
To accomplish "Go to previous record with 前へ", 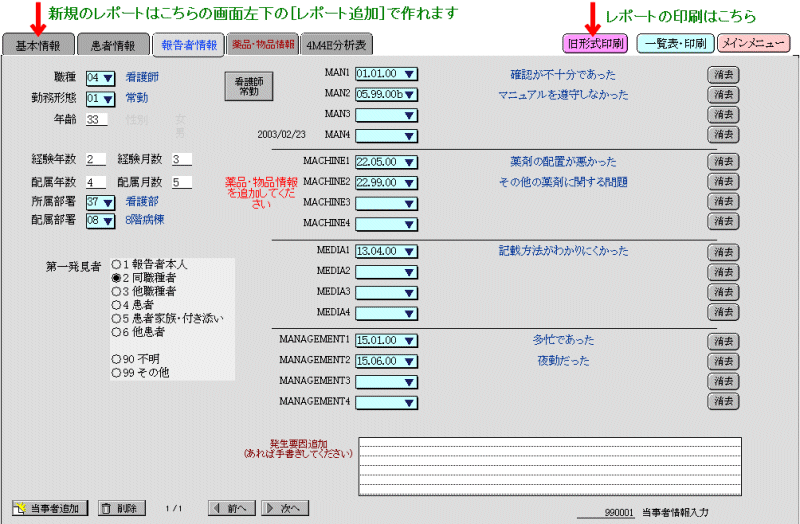I will (x=231, y=508).
